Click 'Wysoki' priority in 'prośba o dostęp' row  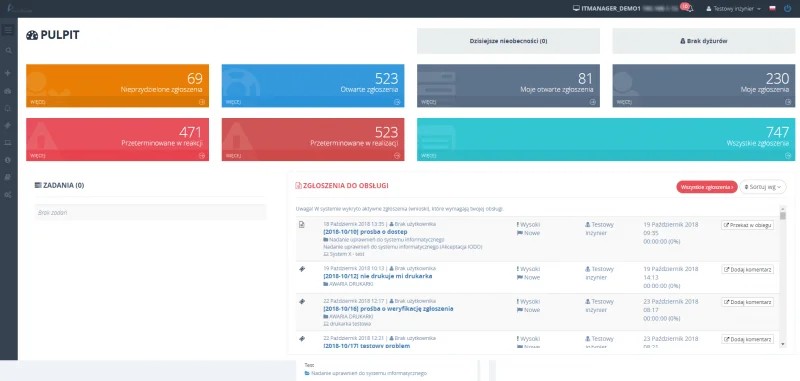tap(529, 224)
